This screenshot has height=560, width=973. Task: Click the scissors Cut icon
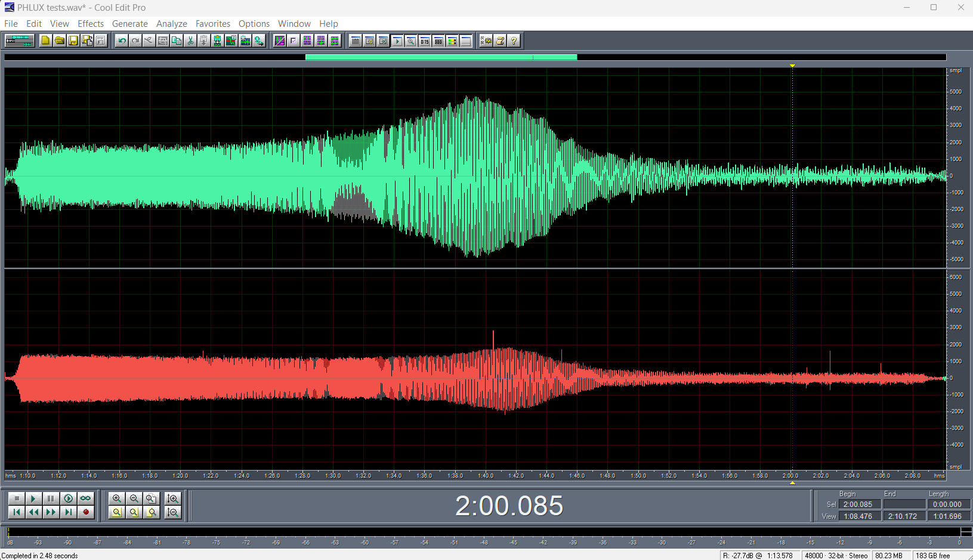coord(190,41)
